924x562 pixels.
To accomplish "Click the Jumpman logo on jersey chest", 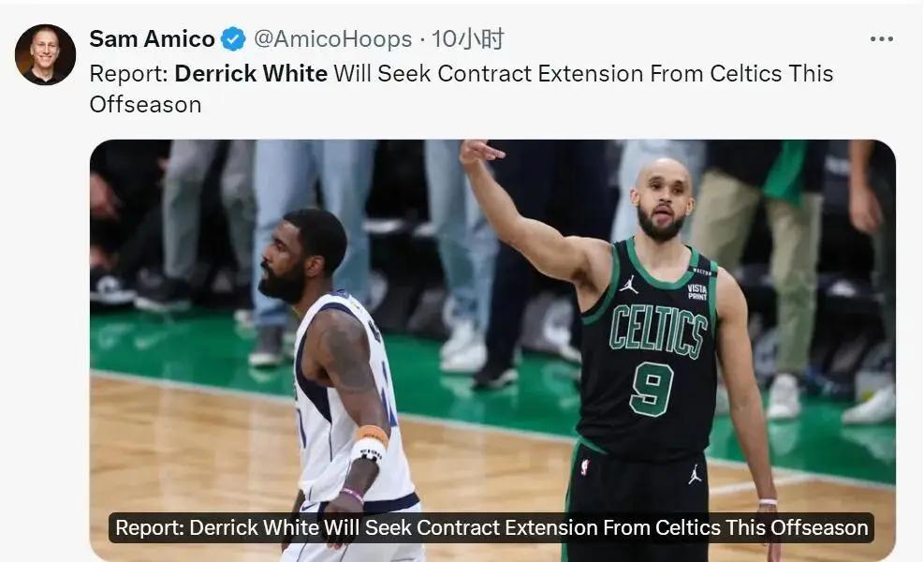I will (629, 284).
